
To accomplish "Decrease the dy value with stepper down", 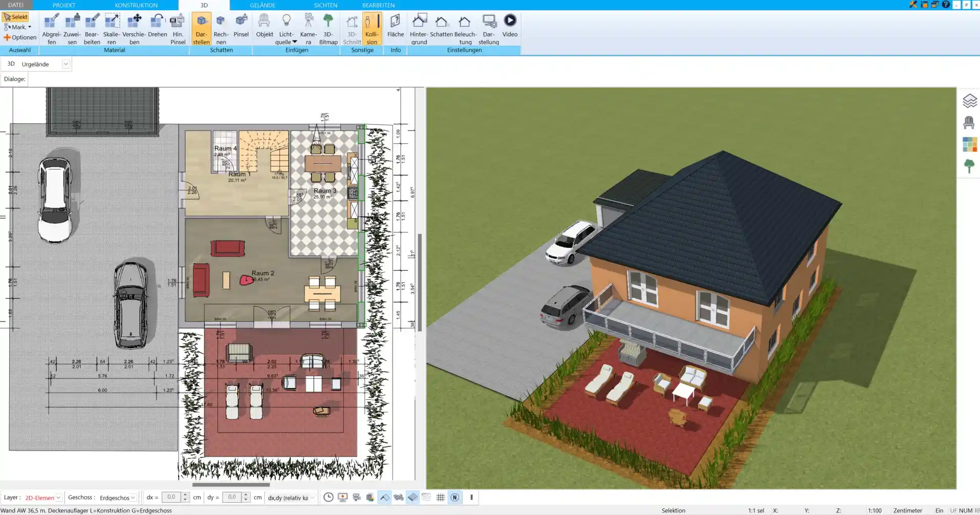I will coord(246,500).
